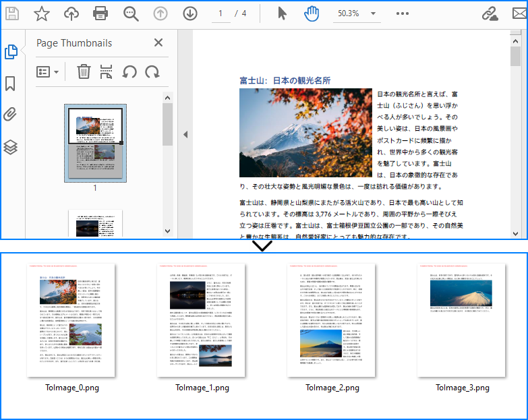Click the Mount Fuji autumn photo
The image size is (528, 420).
point(305,133)
